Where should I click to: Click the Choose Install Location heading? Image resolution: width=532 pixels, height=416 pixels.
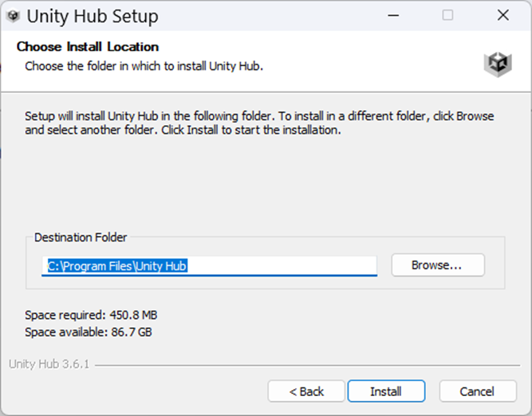[x=88, y=47]
